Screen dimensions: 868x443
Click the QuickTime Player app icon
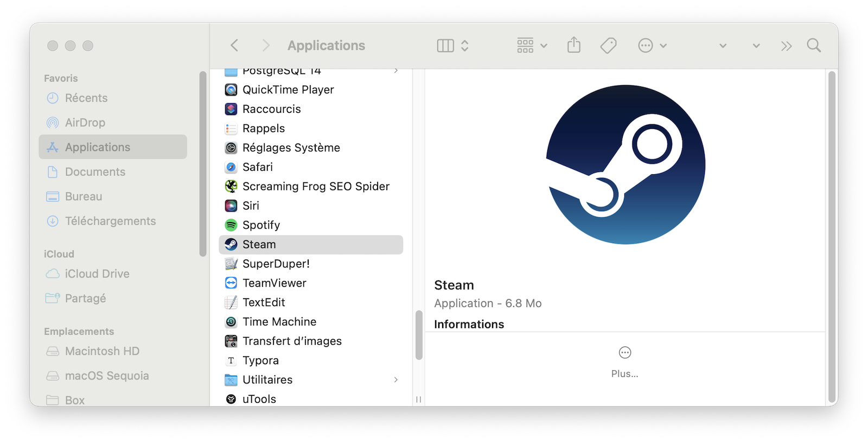click(231, 90)
